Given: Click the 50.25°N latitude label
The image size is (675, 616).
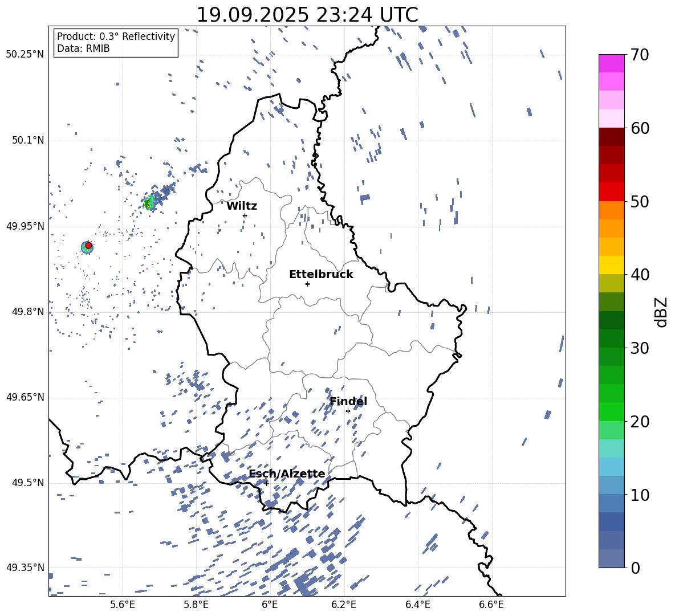Looking at the screenshot, I should pos(25,55).
